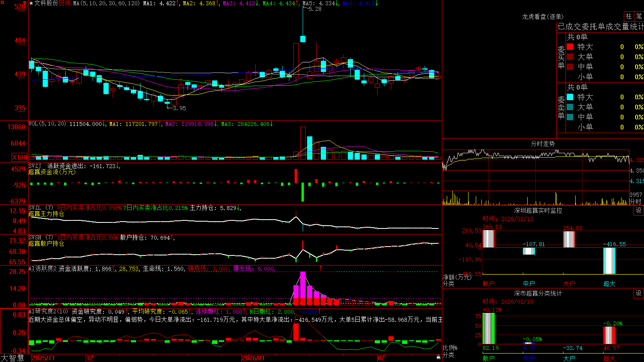Click the 82.19 value in 分类统计
This screenshot has height=362, width=644.
tap(490, 348)
